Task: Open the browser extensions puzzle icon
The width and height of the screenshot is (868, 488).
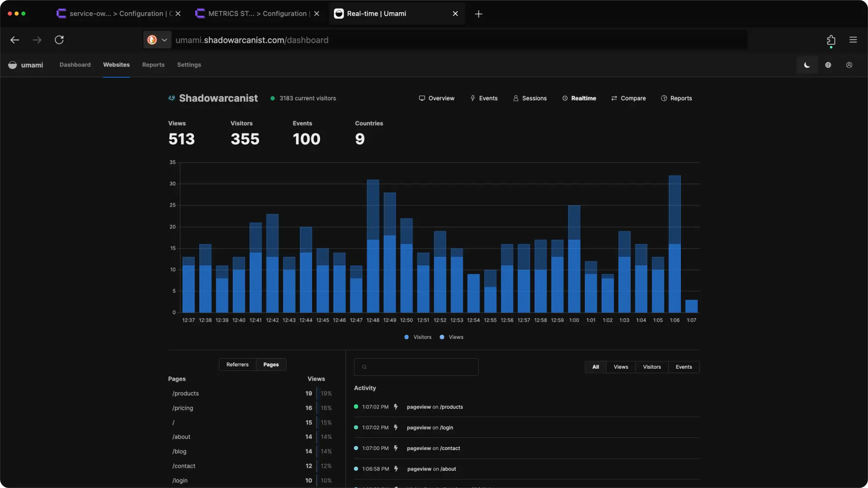Action: click(831, 40)
